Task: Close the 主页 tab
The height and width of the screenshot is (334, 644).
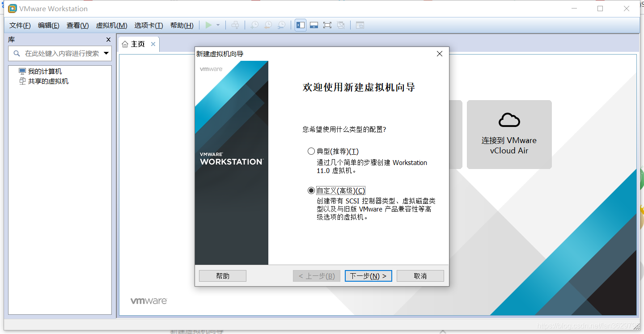Action: click(x=153, y=44)
